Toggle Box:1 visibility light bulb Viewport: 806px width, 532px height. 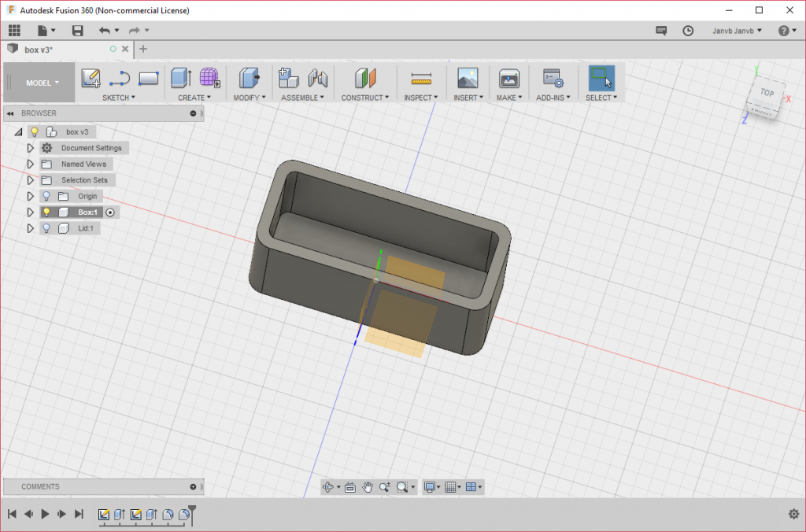46,212
